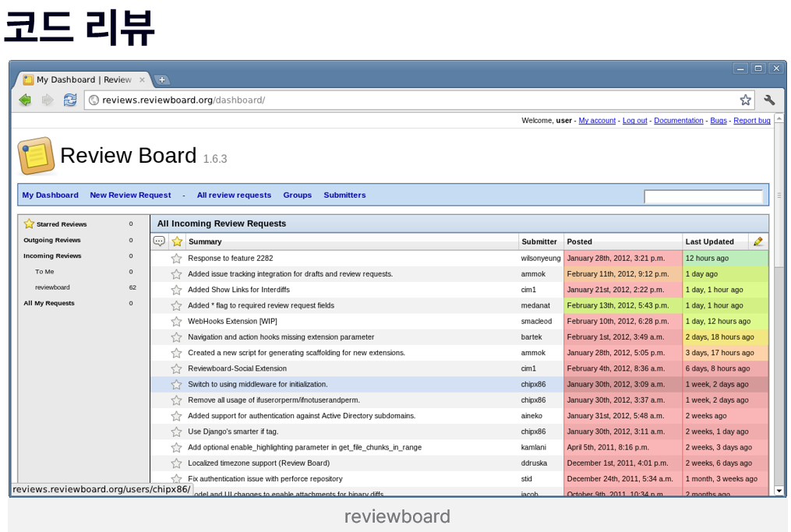
Task: Click the browser forward arrow
Action: (48, 100)
